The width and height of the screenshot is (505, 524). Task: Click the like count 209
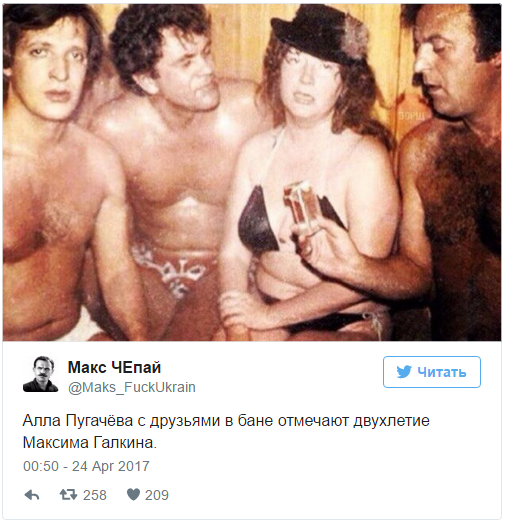[x=157, y=495]
